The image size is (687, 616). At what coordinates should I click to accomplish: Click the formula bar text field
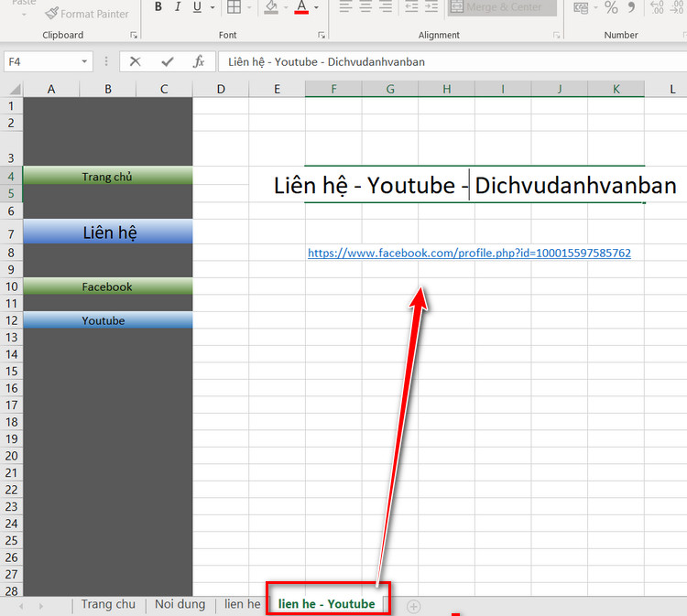453,61
